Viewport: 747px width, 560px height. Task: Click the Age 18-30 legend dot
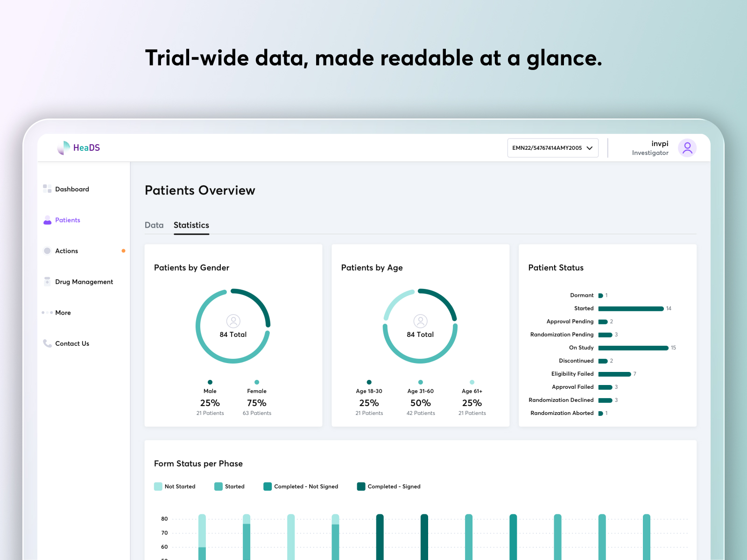pos(369,382)
